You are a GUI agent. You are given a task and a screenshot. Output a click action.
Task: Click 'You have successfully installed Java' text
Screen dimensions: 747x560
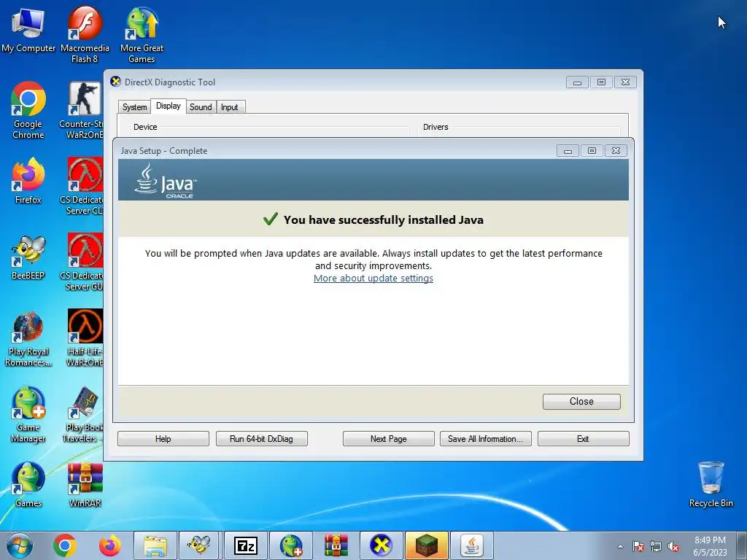point(384,219)
